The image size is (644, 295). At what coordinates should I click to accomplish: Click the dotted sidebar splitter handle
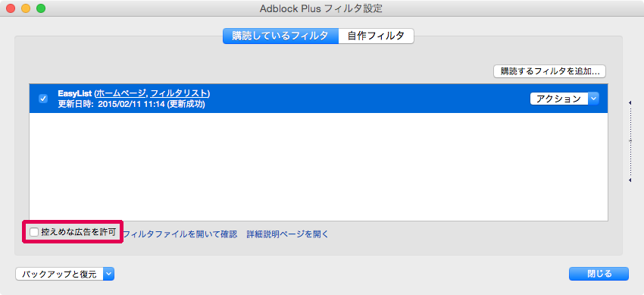tap(630, 140)
